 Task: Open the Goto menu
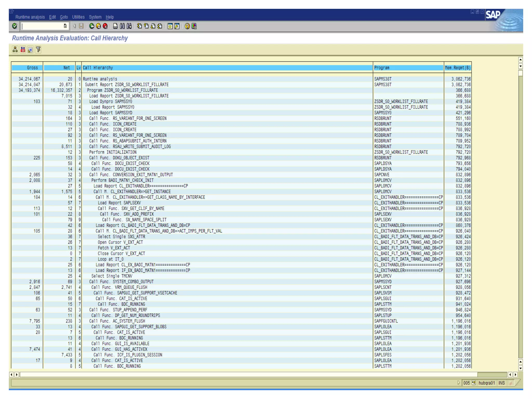(x=64, y=17)
